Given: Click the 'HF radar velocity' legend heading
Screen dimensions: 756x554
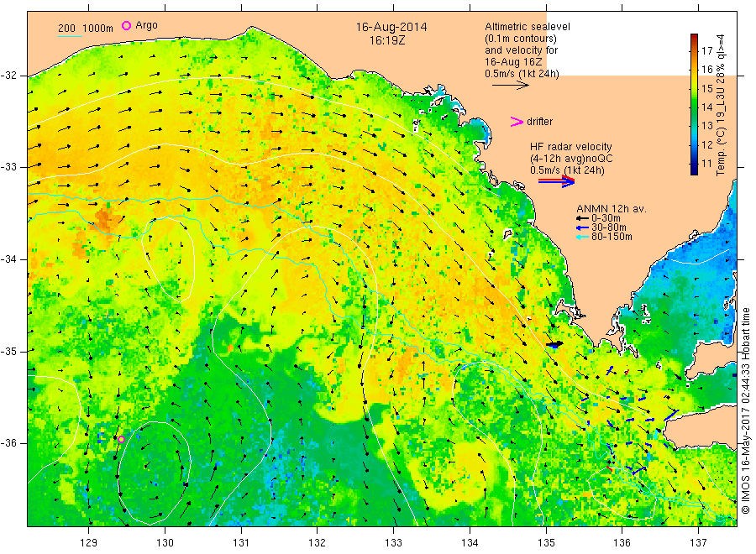Looking at the screenshot, I should [x=571, y=147].
